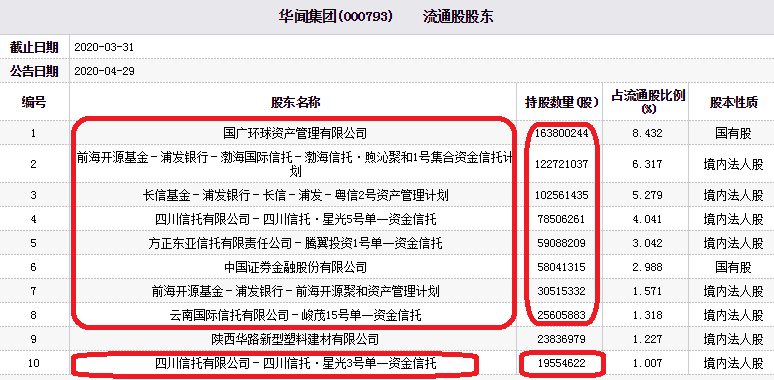
Task: Click 国有股 in row 1
Action: (x=734, y=133)
